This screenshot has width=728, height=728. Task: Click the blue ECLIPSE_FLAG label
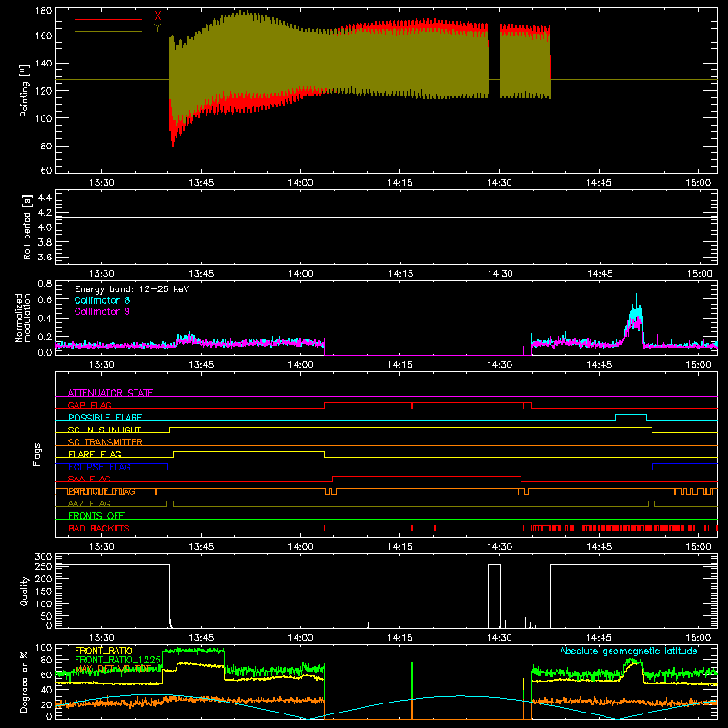pos(99,467)
